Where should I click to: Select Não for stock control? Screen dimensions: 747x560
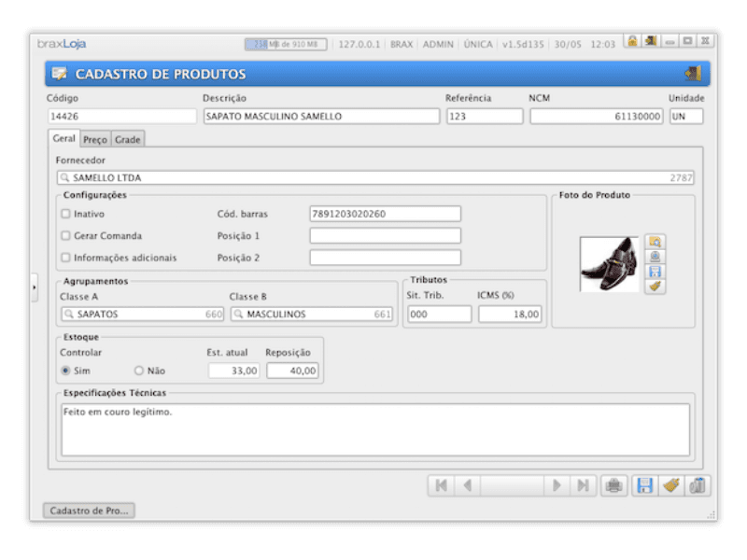point(139,371)
